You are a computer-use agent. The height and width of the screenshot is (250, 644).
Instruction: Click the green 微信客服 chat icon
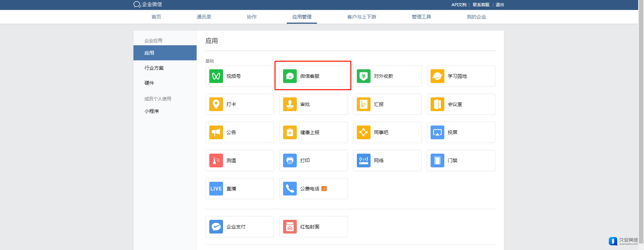[x=290, y=76]
